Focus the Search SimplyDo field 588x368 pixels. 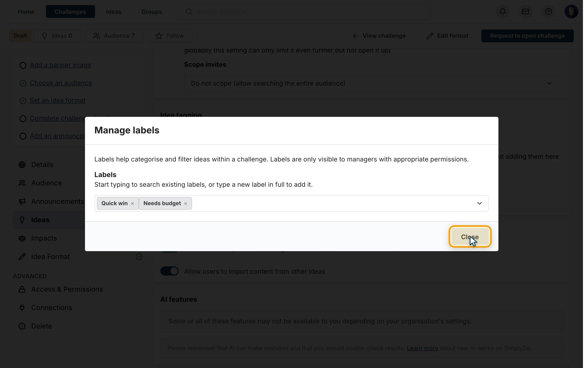coord(305,11)
